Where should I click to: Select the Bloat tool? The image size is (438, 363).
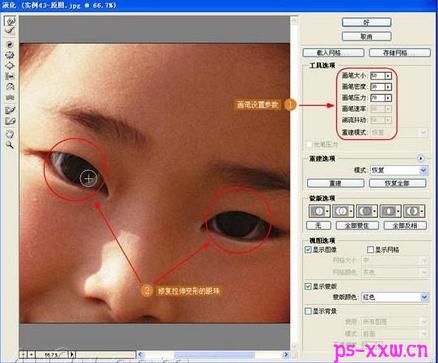(10, 66)
